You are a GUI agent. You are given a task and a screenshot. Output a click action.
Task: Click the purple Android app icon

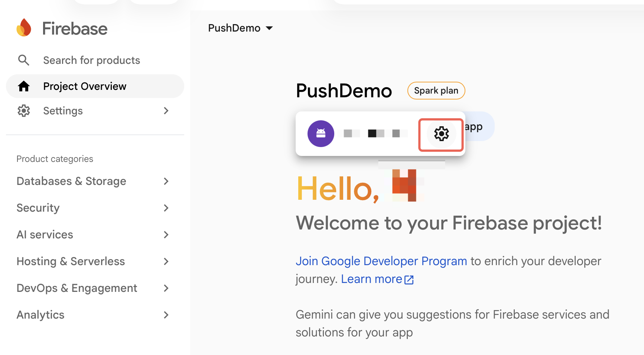pyautogui.click(x=321, y=134)
